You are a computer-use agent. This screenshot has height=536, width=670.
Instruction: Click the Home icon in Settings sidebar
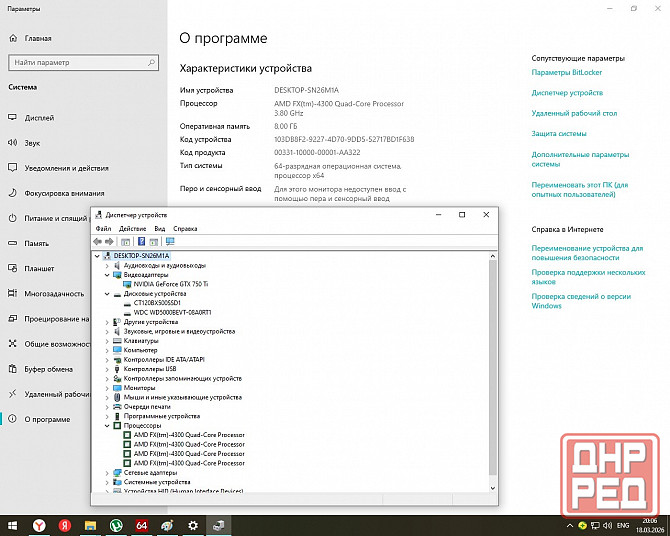click(15, 38)
